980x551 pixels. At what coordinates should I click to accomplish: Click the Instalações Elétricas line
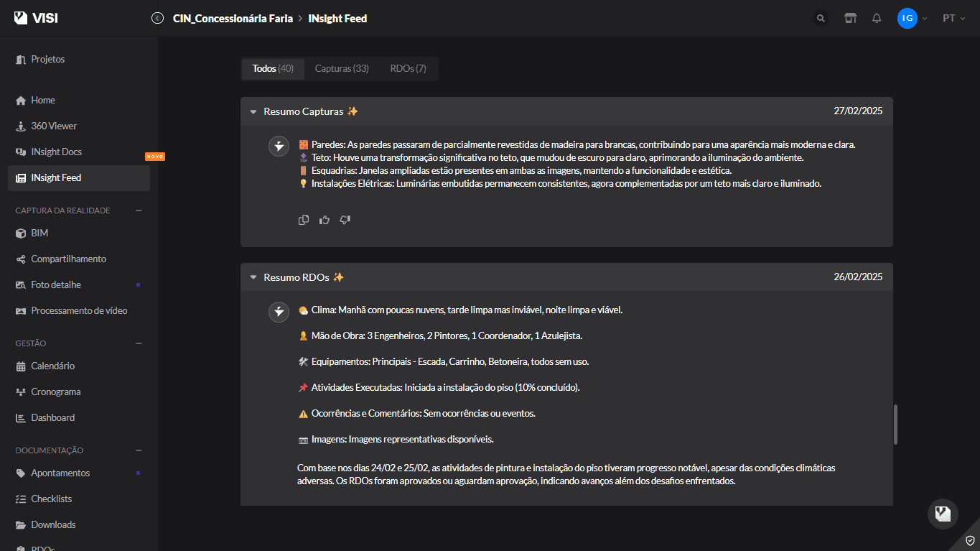[559, 184]
